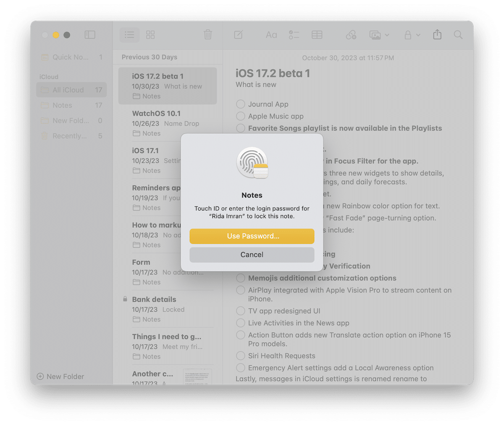Expand the media insert dropdown
The height and width of the screenshot is (425, 504).
click(x=379, y=35)
